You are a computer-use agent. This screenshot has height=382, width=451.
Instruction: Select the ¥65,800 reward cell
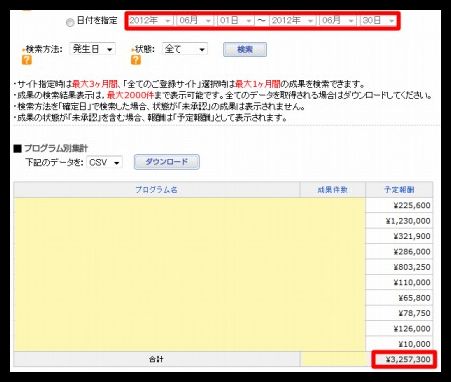coord(399,297)
